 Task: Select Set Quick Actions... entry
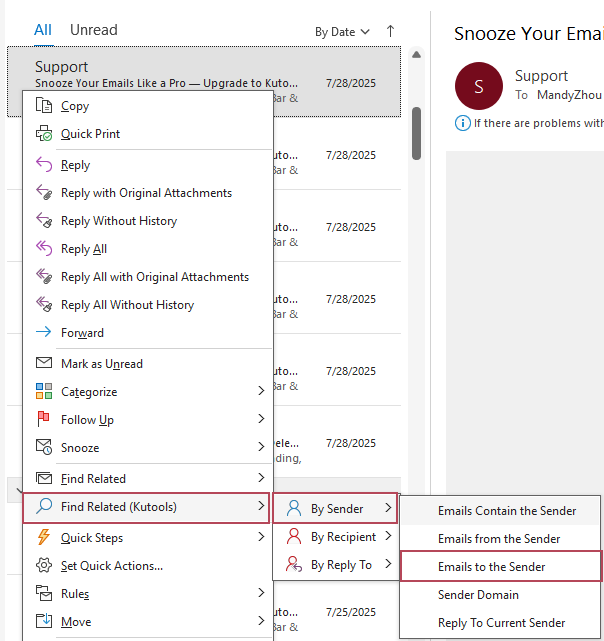[x=148, y=566]
